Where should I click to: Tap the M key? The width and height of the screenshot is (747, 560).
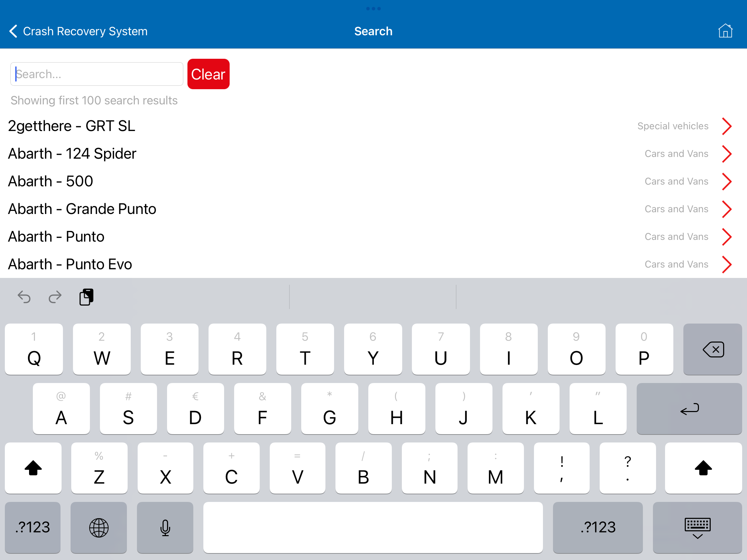(496, 468)
